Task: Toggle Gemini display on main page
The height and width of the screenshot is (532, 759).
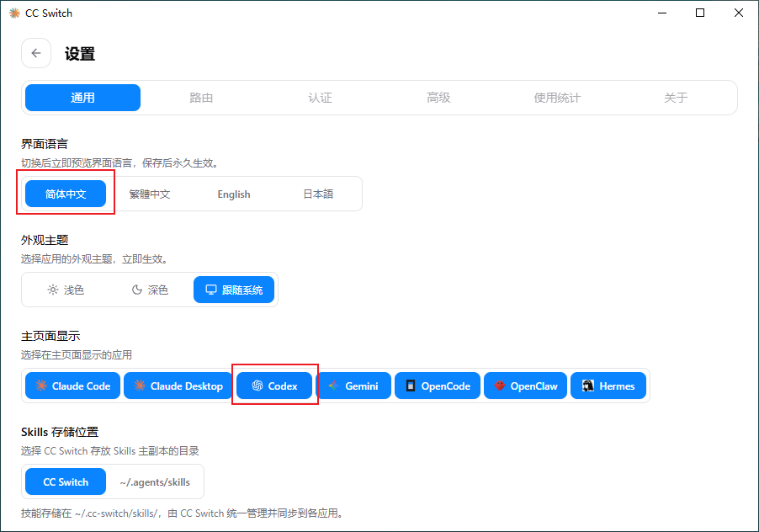Action: (353, 386)
